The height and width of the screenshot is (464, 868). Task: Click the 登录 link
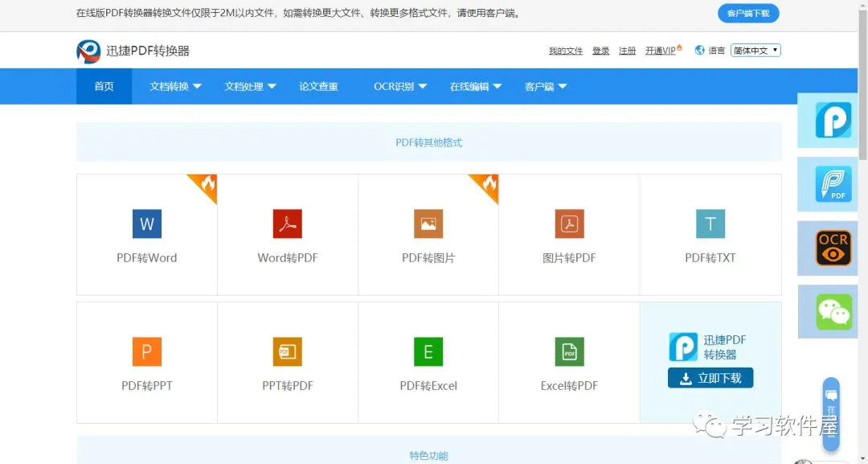coord(600,51)
